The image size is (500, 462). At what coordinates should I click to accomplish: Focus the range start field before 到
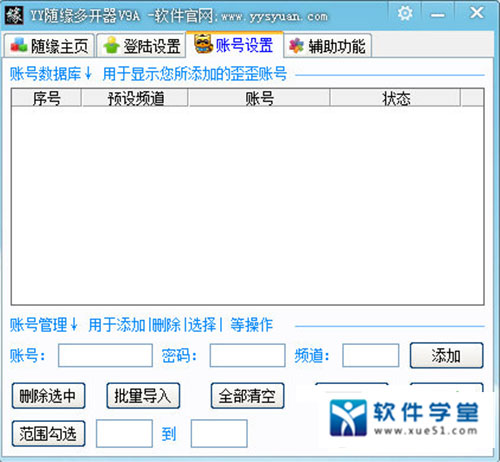click(x=124, y=433)
